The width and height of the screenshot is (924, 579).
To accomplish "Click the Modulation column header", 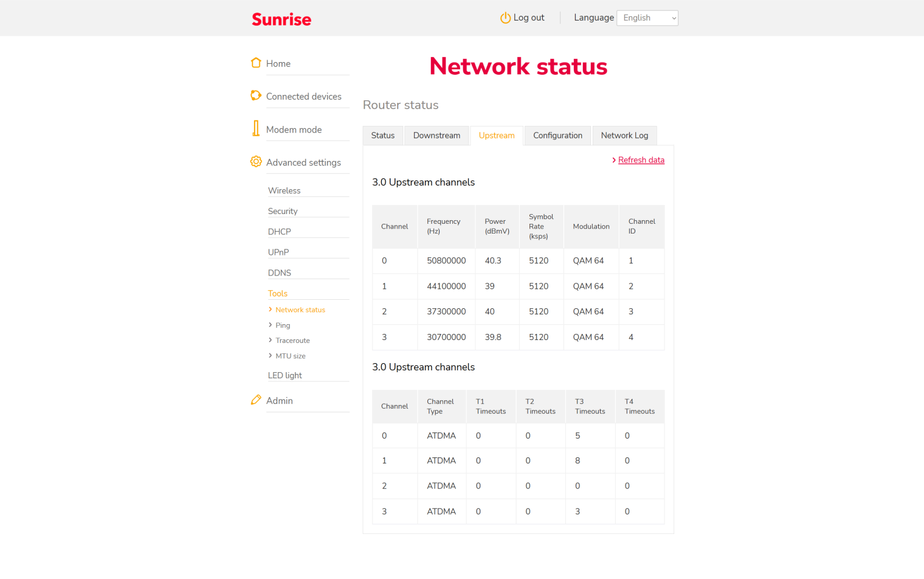I will tap(591, 226).
